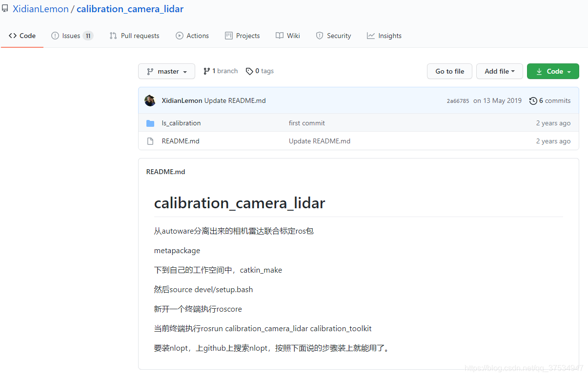Viewport: 588px width, 377px height.
Task: View the 1 branch link
Action: [221, 71]
